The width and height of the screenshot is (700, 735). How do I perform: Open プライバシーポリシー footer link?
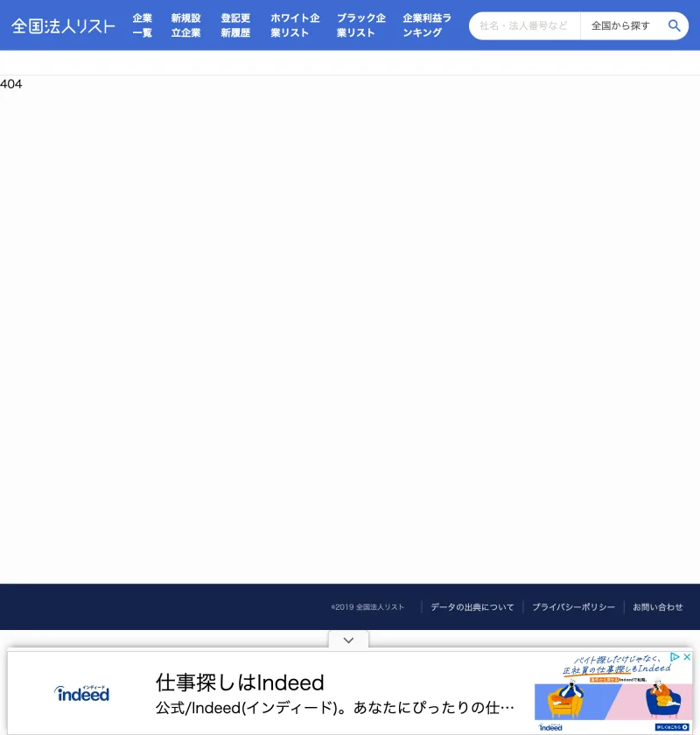573,607
